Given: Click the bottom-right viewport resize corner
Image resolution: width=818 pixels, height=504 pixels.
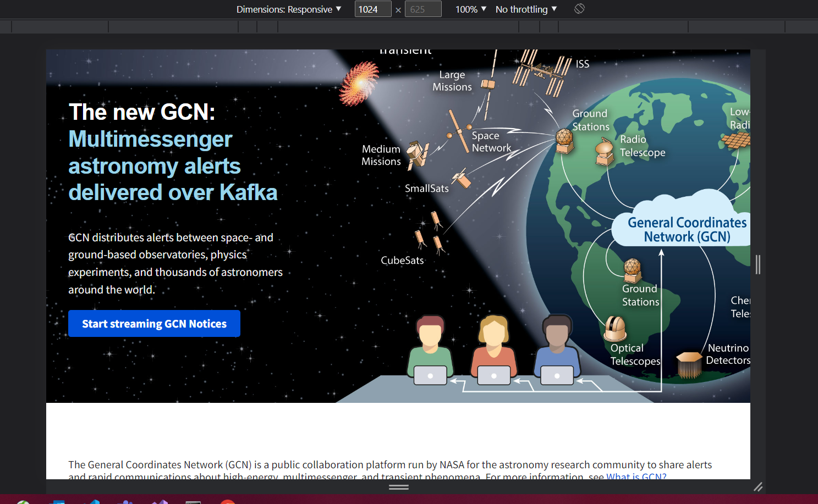Looking at the screenshot, I should click(759, 487).
